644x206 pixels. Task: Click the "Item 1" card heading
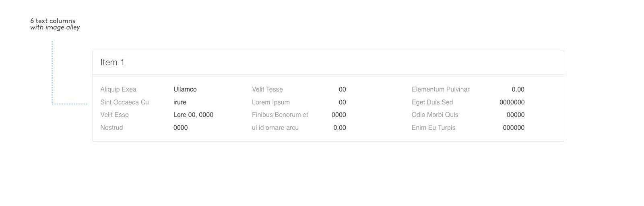(x=112, y=62)
